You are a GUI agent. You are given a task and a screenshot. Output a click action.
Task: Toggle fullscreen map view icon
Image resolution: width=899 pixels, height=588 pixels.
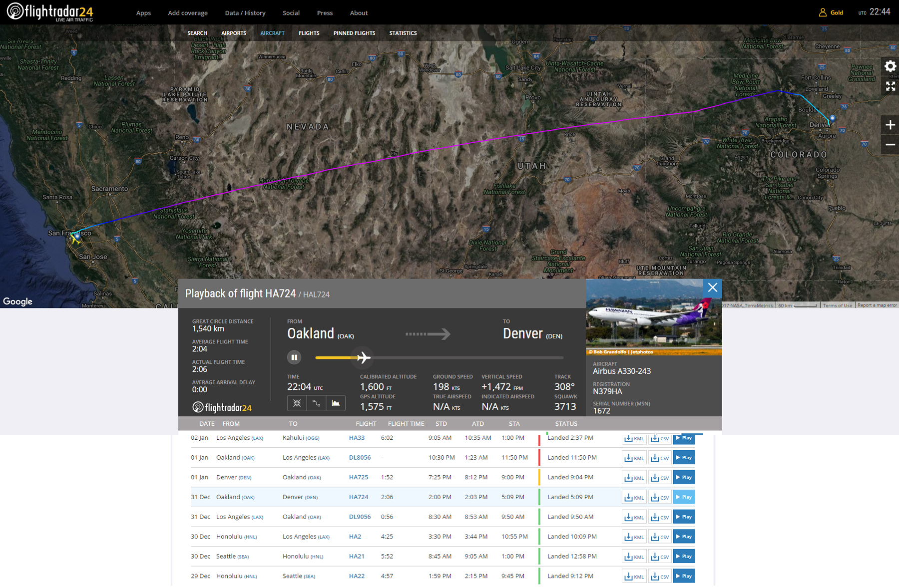890,86
